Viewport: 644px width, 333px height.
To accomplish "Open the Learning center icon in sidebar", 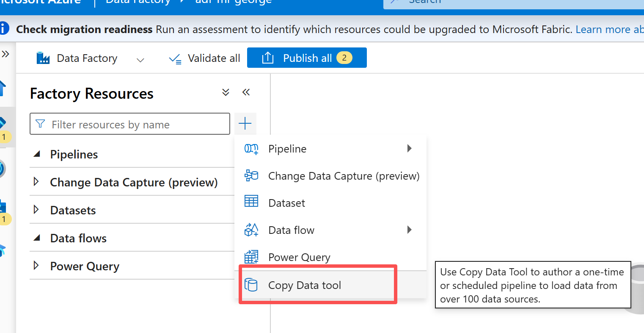I will point(3,250).
